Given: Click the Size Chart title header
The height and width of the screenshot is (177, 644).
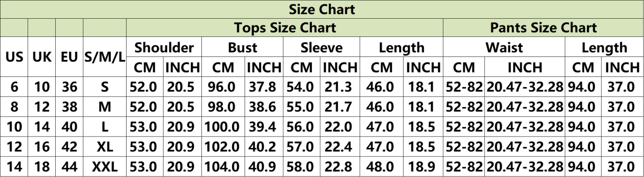Looking at the screenshot, I should [322, 9].
